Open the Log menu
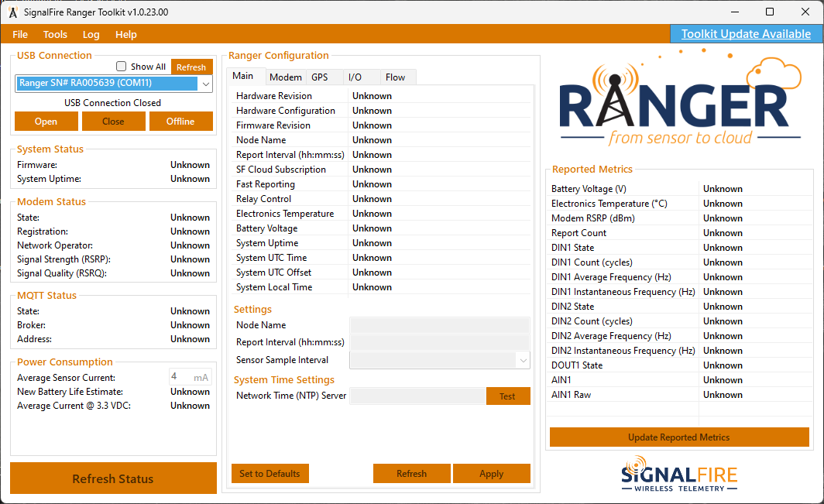 91,34
